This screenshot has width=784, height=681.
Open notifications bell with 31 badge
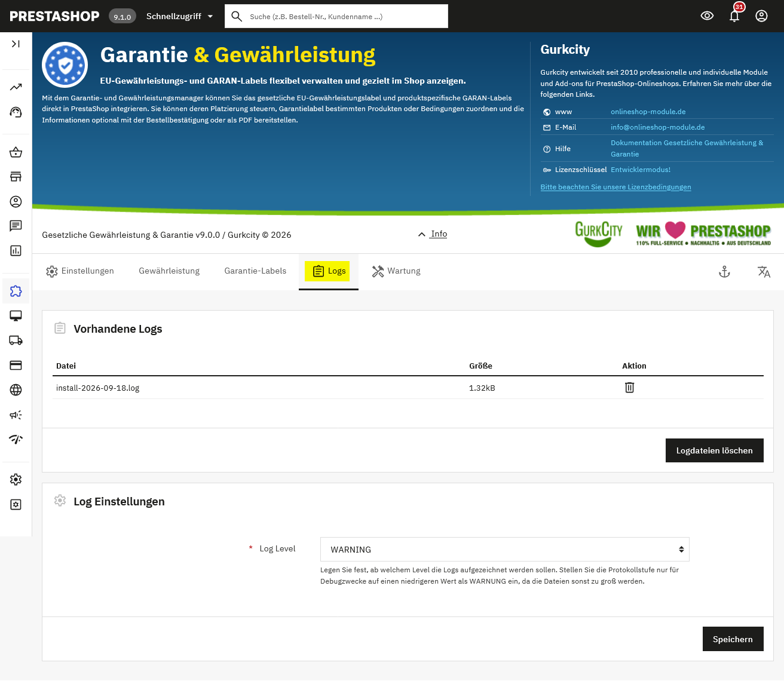[x=735, y=14]
